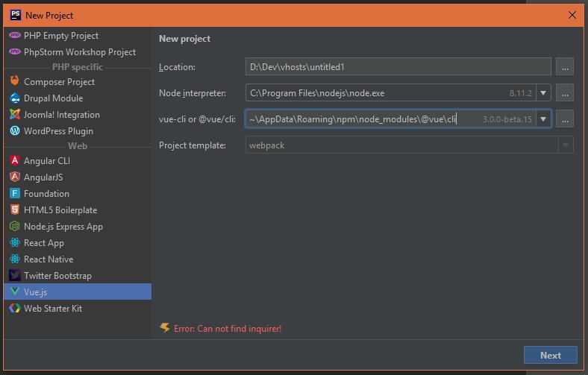Click the PhpStorm Workshop Project icon
This screenshot has height=375, width=588.
click(x=15, y=52)
